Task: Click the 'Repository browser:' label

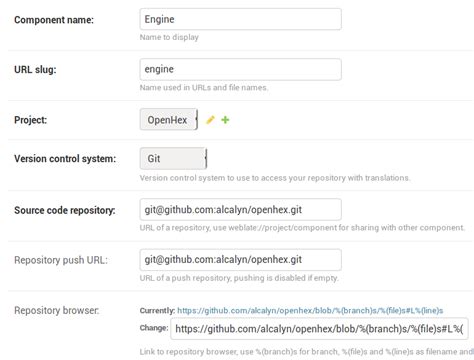Action: coord(57,311)
